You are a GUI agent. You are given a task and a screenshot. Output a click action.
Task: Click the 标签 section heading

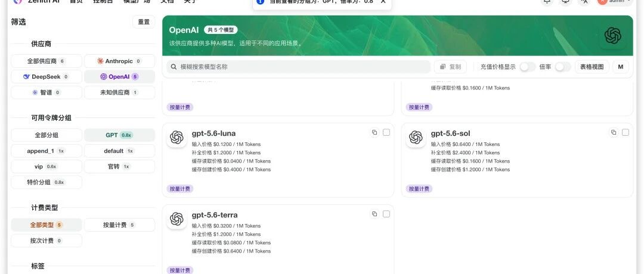tap(38, 266)
